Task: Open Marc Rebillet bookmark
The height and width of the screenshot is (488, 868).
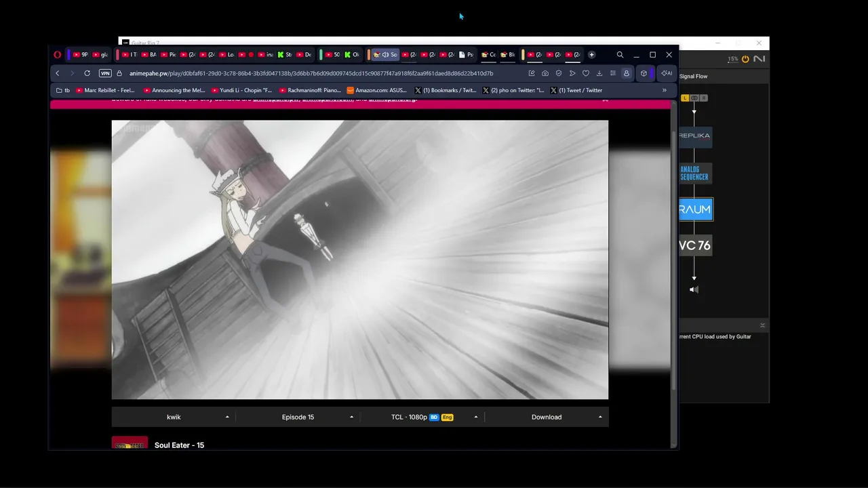Action: pos(105,90)
